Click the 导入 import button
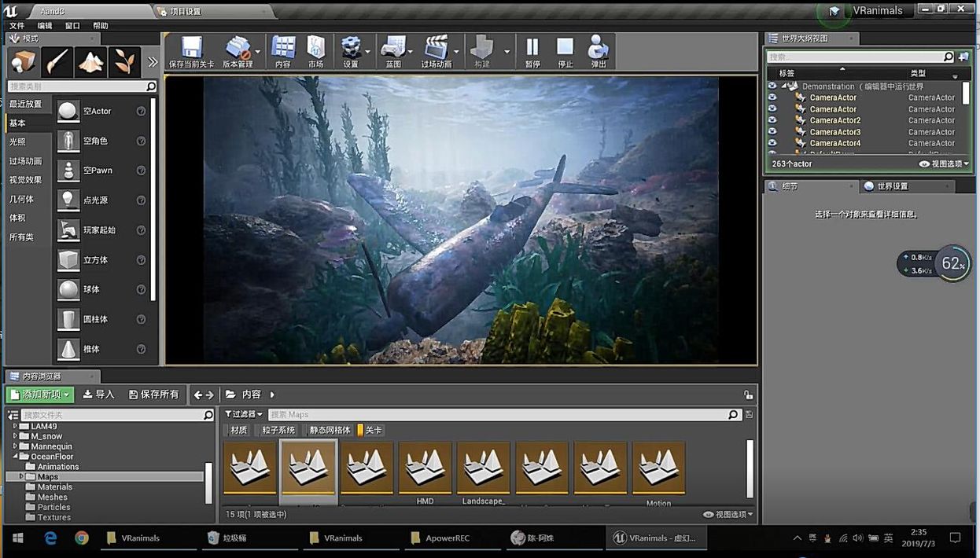 (99, 395)
